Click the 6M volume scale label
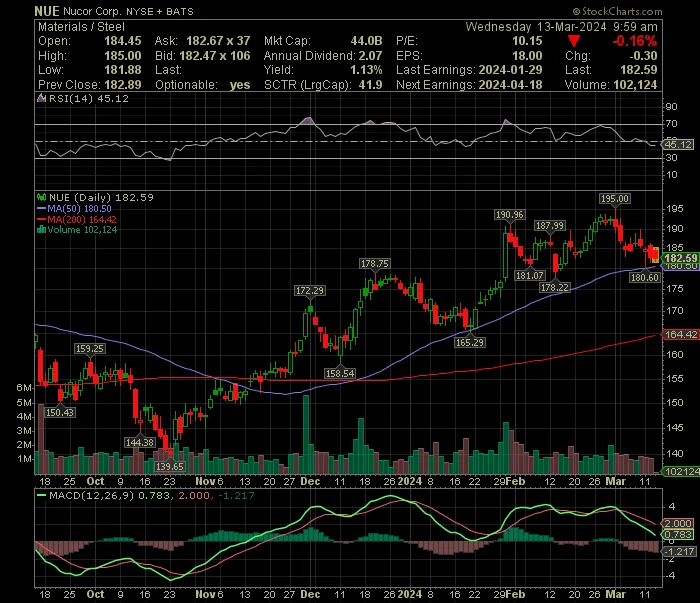Screen dimensions: 700x603 click(x=24, y=387)
